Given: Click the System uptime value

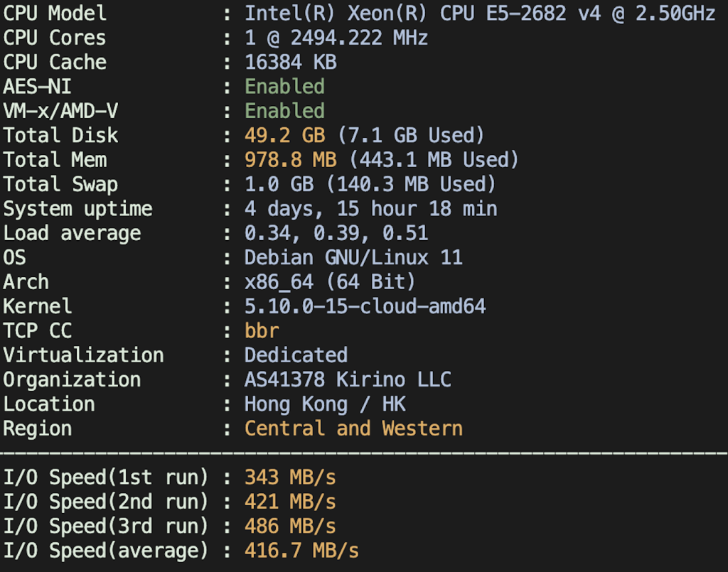Looking at the screenshot, I should tap(370, 208).
